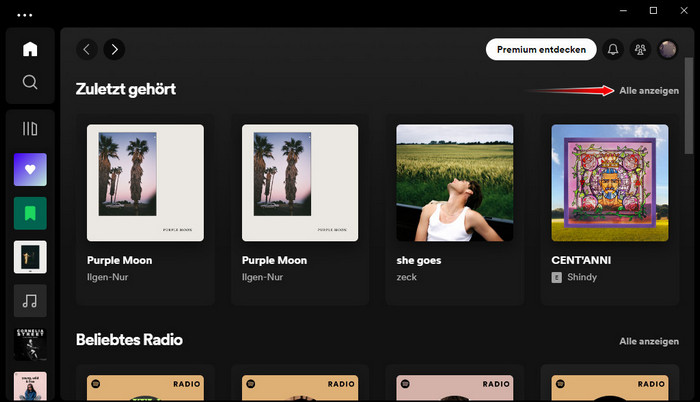Open notifications bell icon

pos(613,49)
